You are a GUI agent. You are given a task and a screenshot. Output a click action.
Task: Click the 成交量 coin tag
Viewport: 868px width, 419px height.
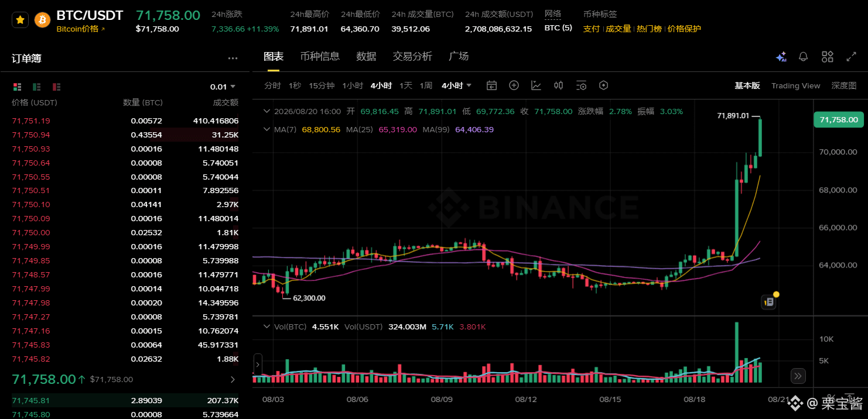click(618, 29)
